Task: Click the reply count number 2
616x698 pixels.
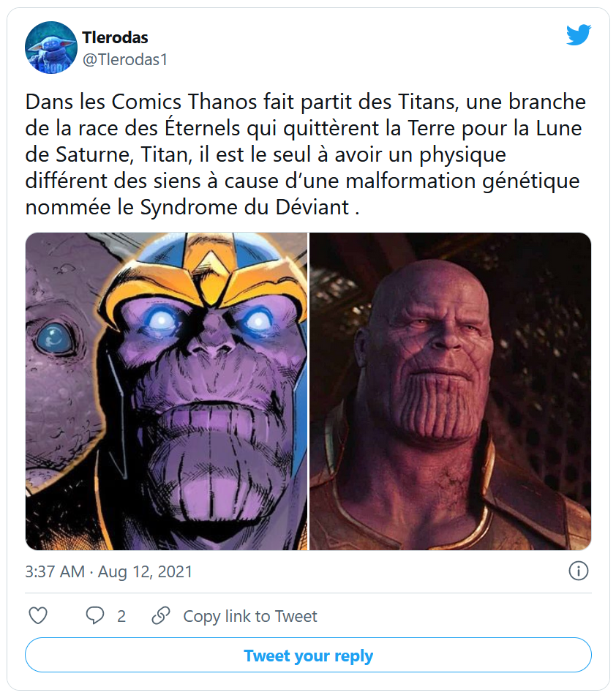Action: click(x=121, y=616)
